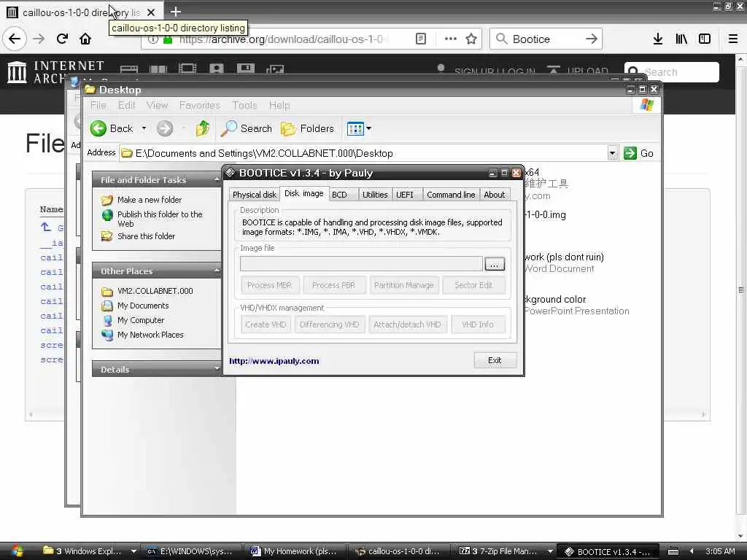Click the Bootice browser search field
This screenshot has height=560, width=747.
pyautogui.click(x=546, y=39)
